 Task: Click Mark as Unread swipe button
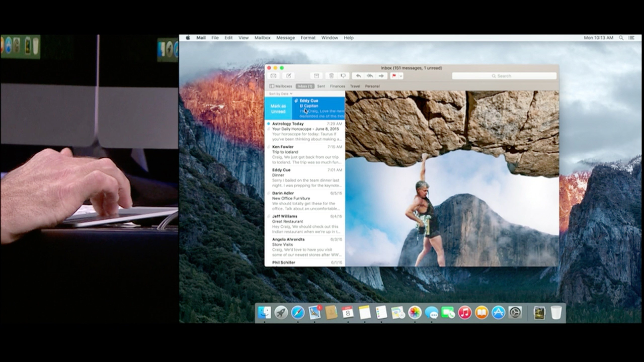pyautogui.click(x=278, y=109)
